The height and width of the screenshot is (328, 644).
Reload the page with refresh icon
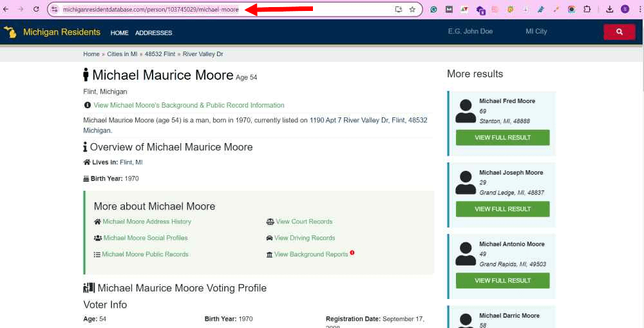[36, 9]
